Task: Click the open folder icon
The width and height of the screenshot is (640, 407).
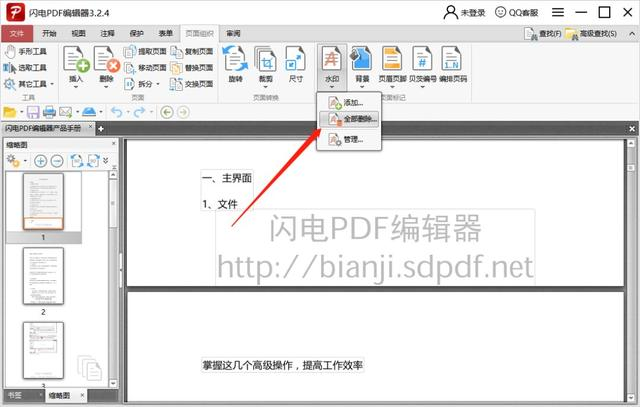Action: point(9,112)
